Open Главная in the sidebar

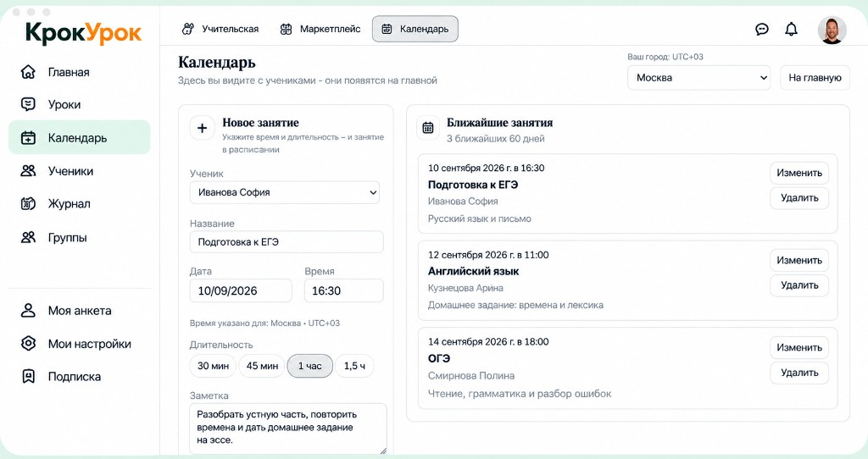[x=79, y=72]
